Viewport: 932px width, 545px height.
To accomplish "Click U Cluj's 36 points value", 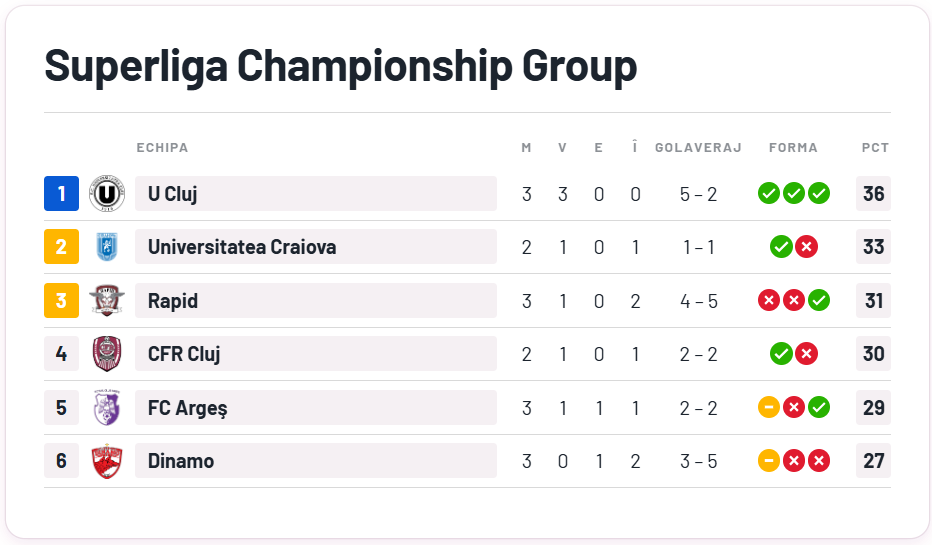I will pos(873,194).
